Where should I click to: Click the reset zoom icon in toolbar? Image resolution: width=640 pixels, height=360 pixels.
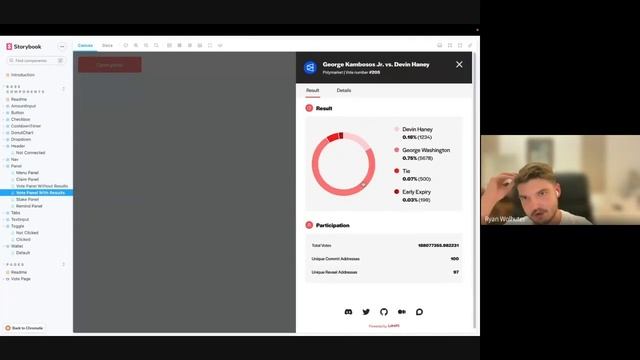(x=156, y=45)
